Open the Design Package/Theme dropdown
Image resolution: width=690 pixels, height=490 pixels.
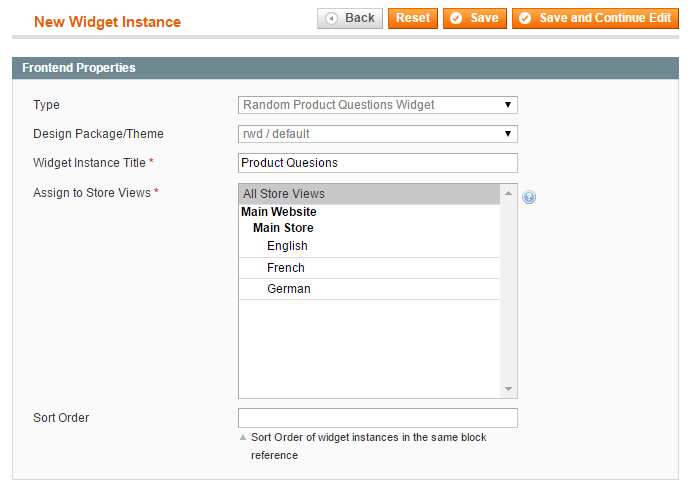[378, 134]
